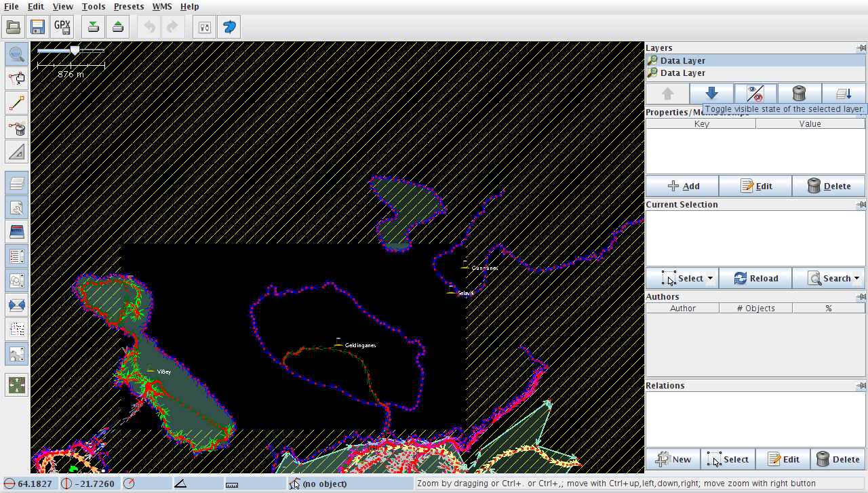
Task: Open the Presets menu
Action: click(128, 6)
